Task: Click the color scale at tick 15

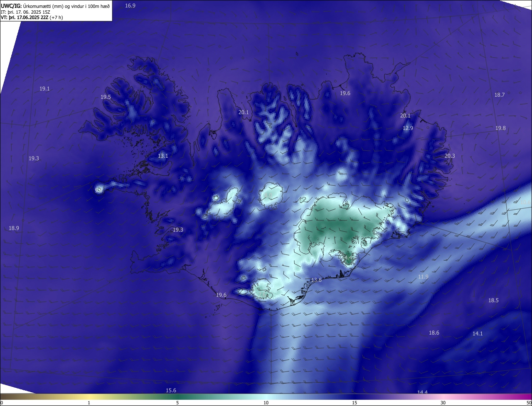Action: pos(355,403)
